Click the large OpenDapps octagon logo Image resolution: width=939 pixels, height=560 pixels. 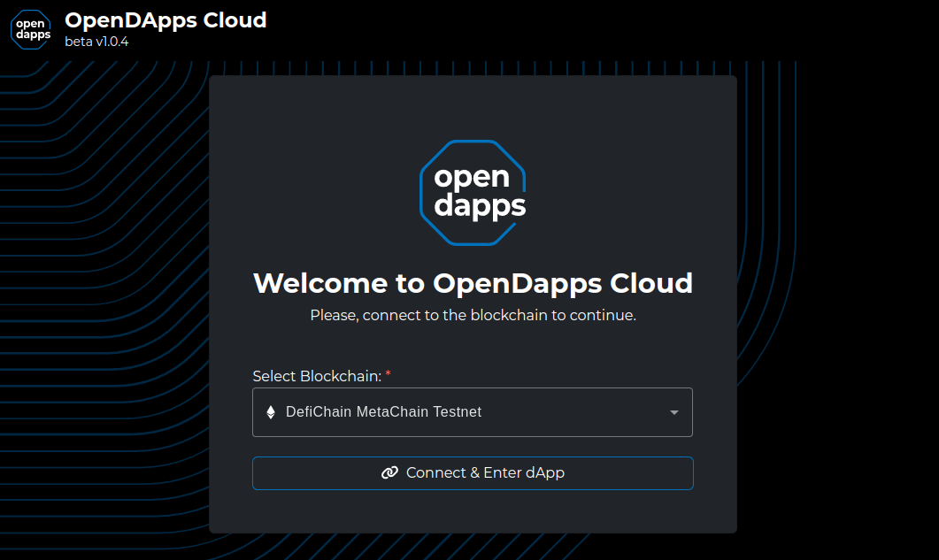[473, 193]
